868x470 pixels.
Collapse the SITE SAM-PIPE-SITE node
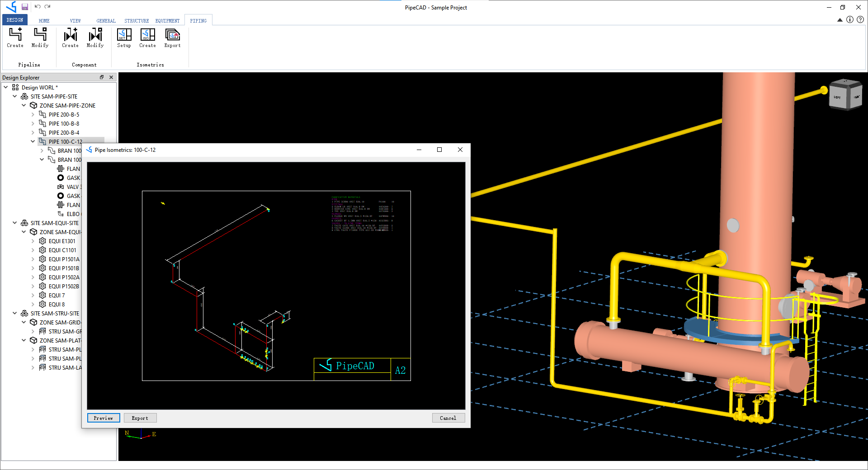pyautogui.click(x=15, y=96)
